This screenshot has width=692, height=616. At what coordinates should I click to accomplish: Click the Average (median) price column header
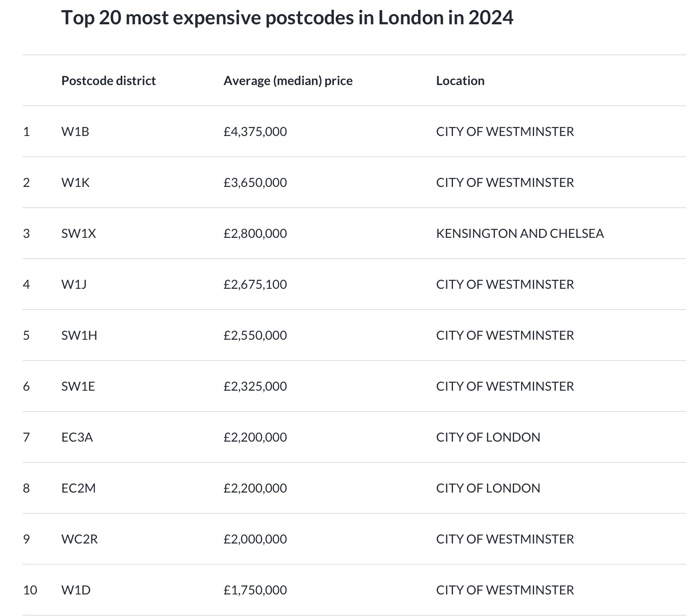[x=288, y=81]
